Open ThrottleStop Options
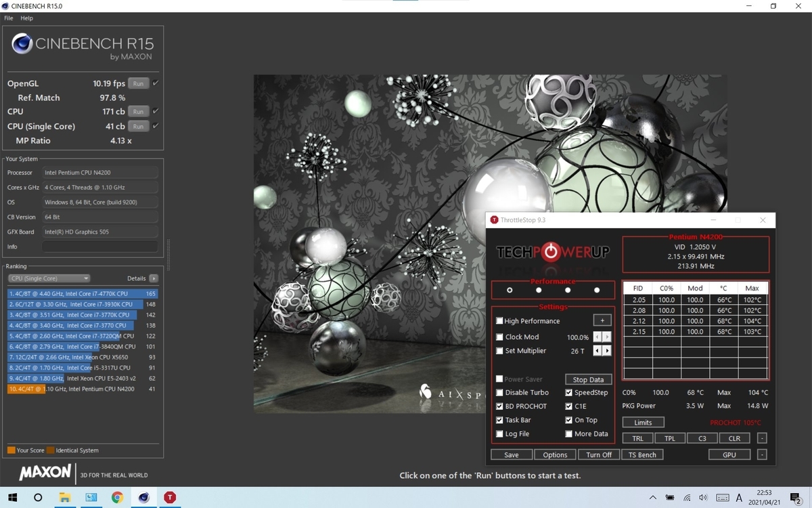The height and width of the screenshot is (508, 812). coord(555,454)
